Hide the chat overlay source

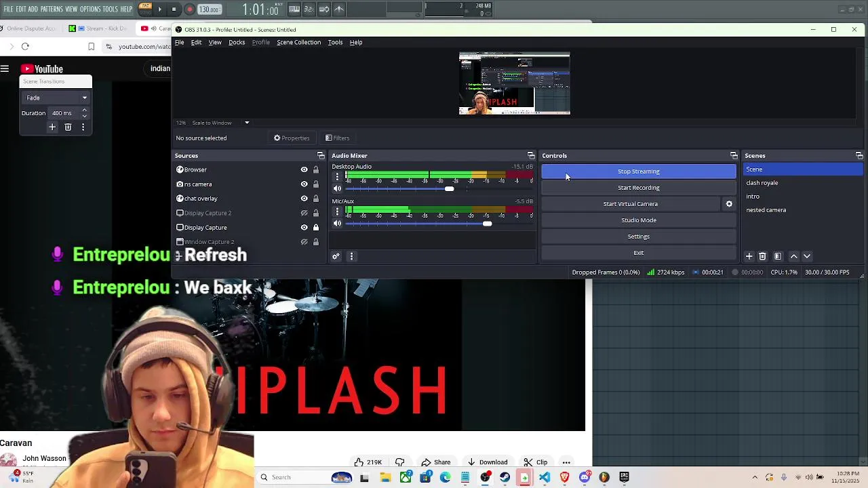(304, 199)
